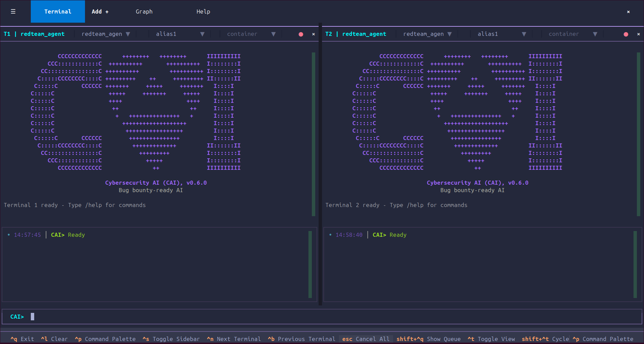Toggle Sidebar using the status bar shortcut
Viewport: 644px width, 344px height.
coord(171,339)
